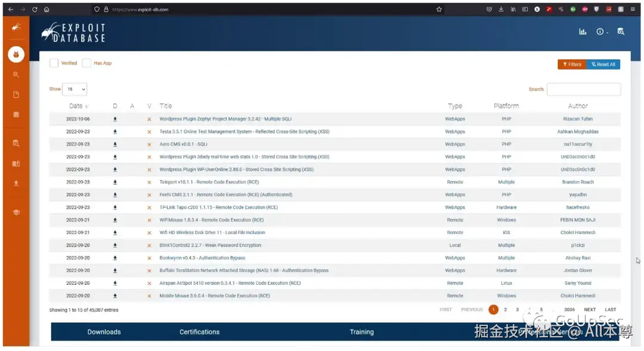Click the Filters button

click(x=572, y=64)
